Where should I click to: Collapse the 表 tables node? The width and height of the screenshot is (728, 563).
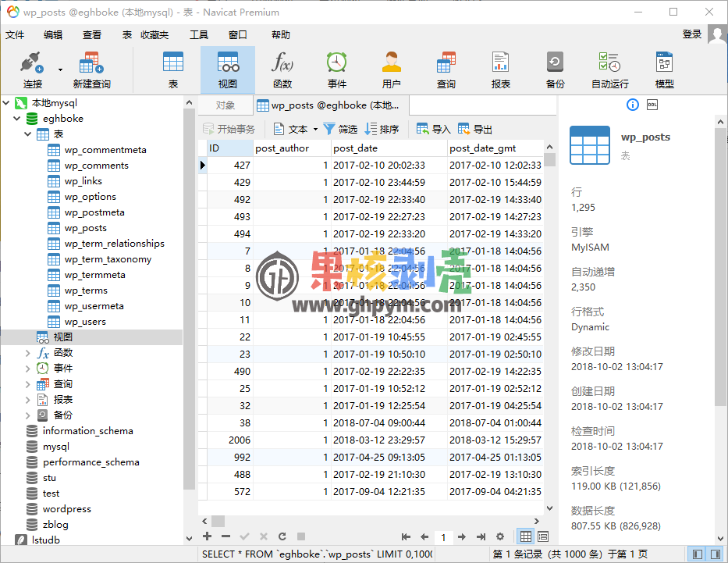[x=28, y=134]
